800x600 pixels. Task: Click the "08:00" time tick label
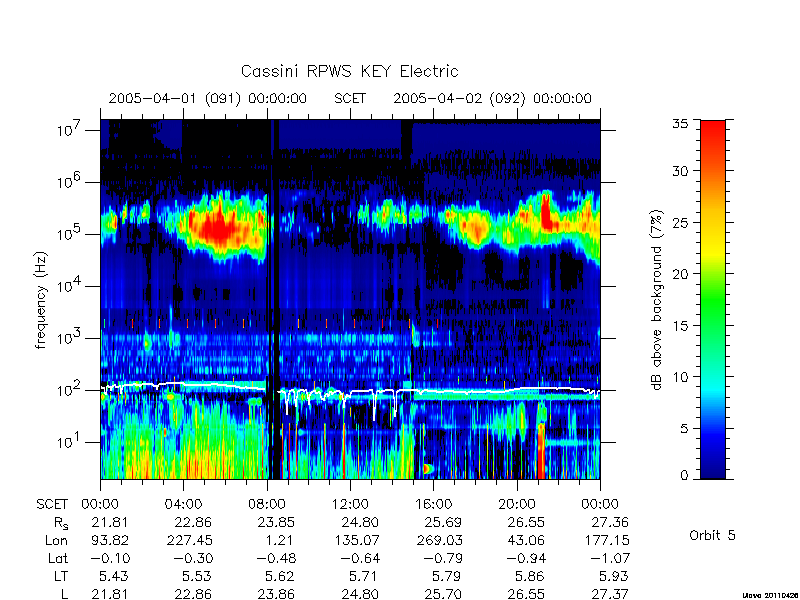point(267,504)
